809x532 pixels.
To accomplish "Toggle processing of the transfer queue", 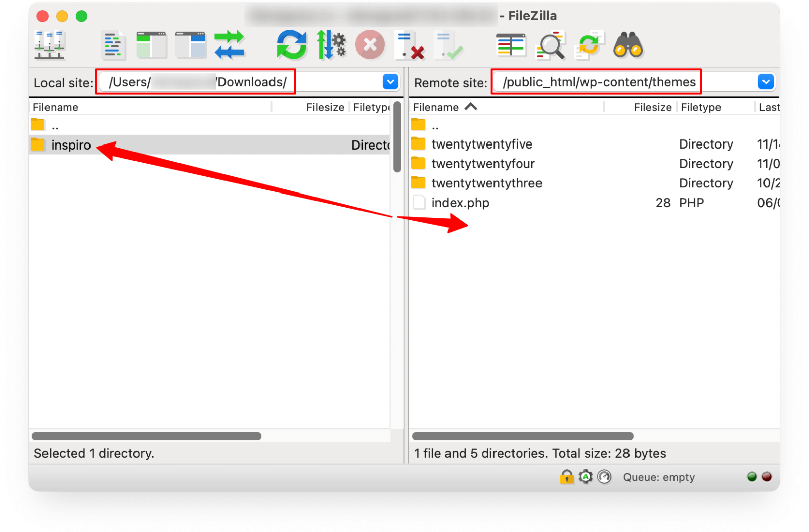I will (331, 45).
